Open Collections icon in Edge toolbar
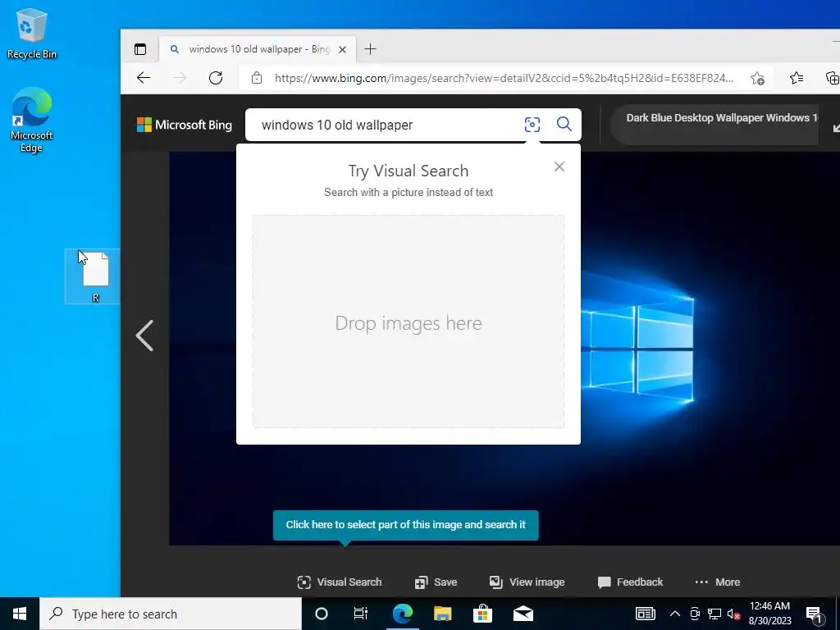 coord(832,78)
